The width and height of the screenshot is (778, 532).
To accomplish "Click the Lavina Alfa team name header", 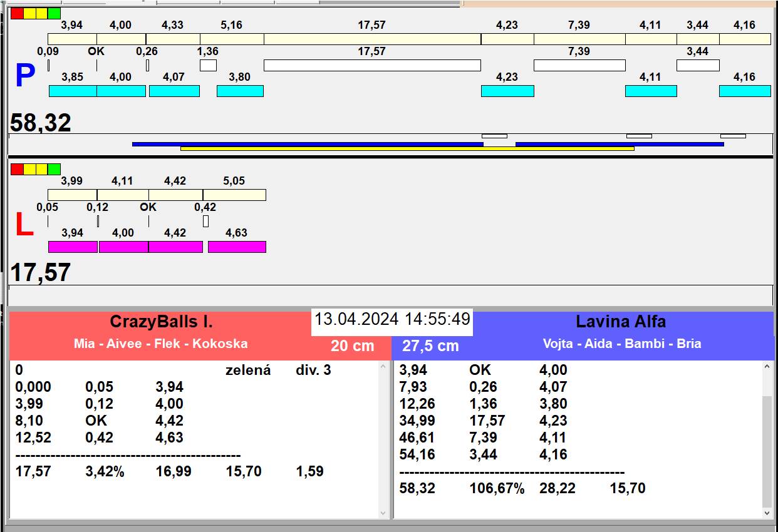I will click(620, 322).
